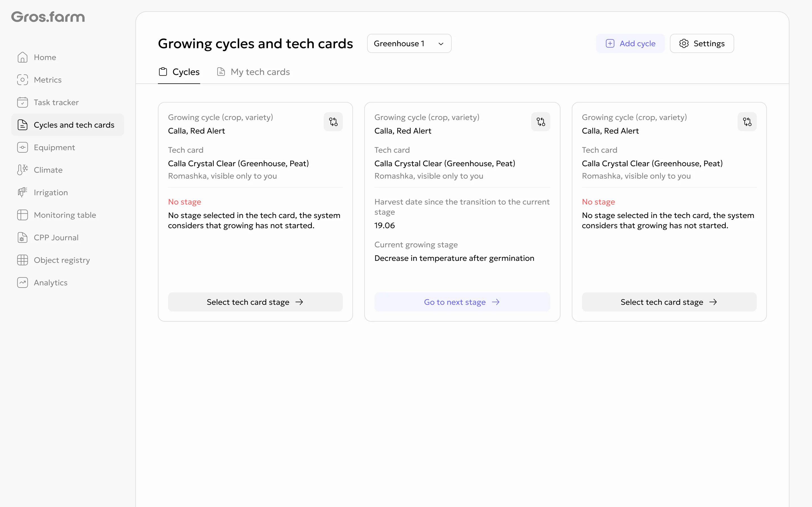The height and width of the screenshot is (507, 812).
Task: Open the Analytics chart icon
Action: pos(23,283)
